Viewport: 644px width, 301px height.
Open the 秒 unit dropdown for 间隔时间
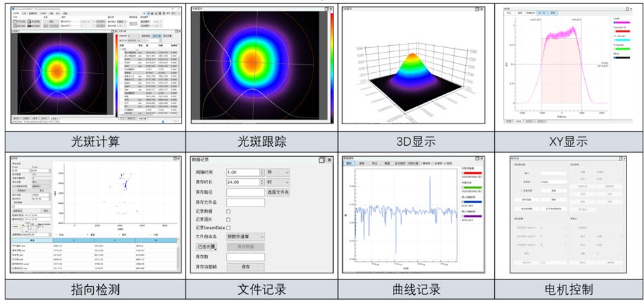pyautogui.click(x=277, y=172)
